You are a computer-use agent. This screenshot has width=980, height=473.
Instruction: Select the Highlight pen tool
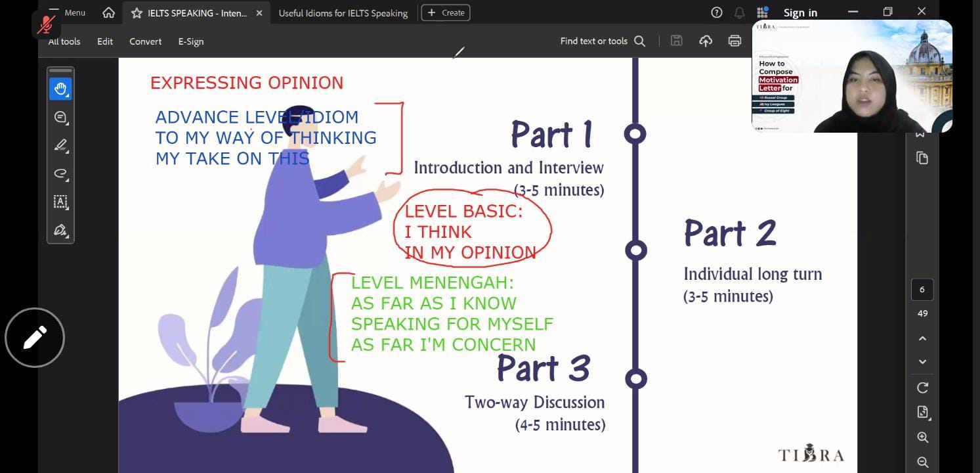click(x=60, y=145)
